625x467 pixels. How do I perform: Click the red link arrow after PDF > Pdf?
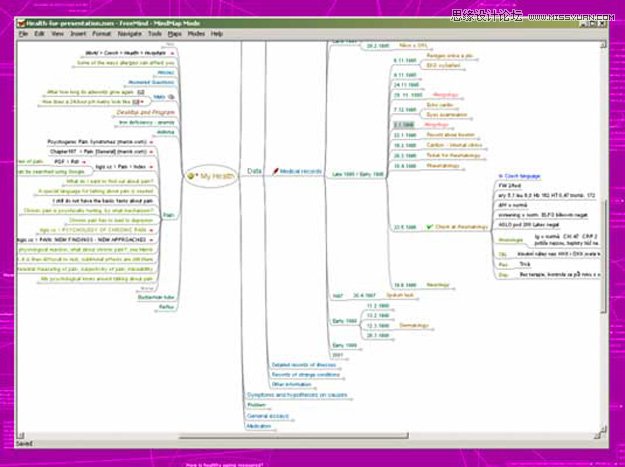point(84,162)
